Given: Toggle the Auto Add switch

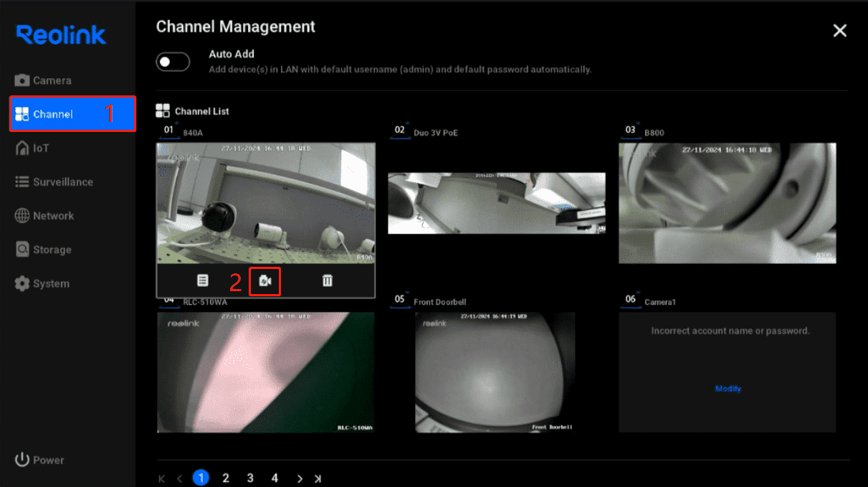Looking at the screenshot, I should [x=173, y=62].
